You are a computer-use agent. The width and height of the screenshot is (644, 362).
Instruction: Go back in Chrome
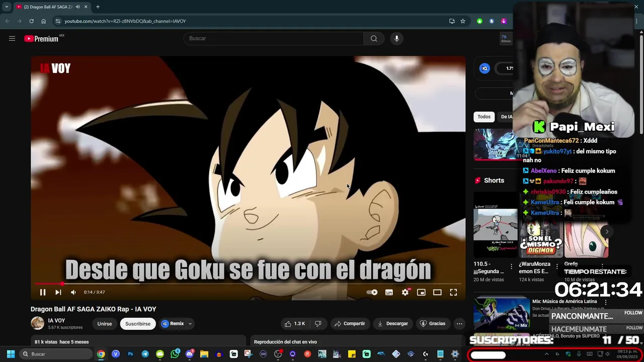[x=7, y=21]
